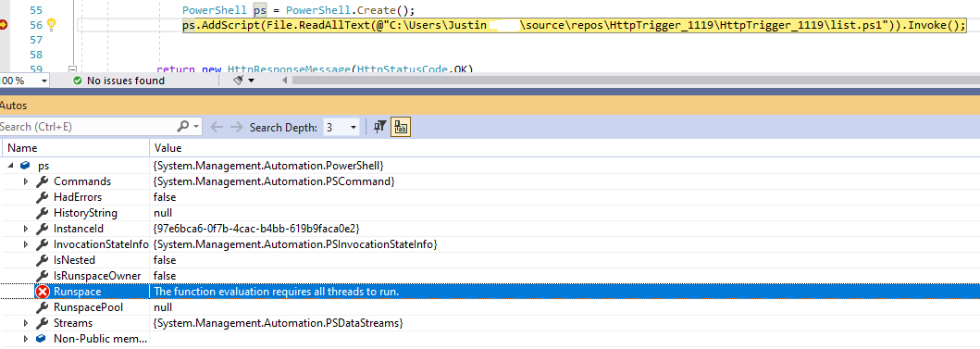This screenshot has height=349, width=980.
Task: Click the horizontal scrollbar left arrow
Action: coord(286,81)
